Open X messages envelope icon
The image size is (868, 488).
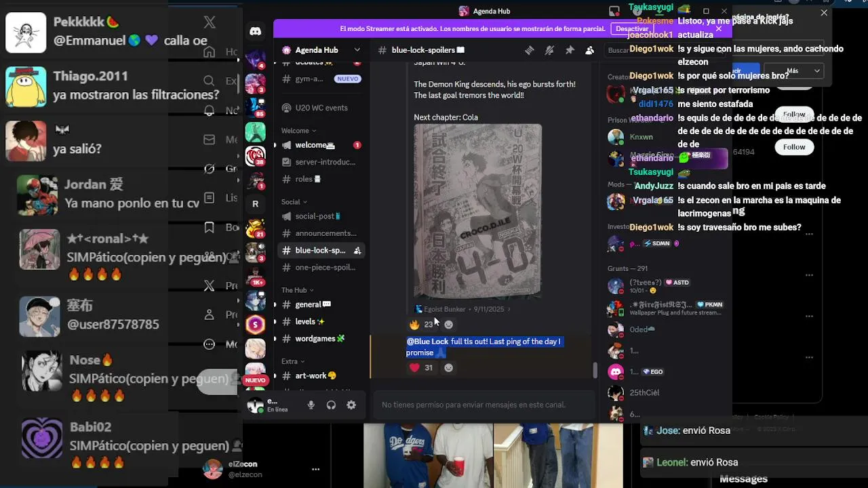210,140
